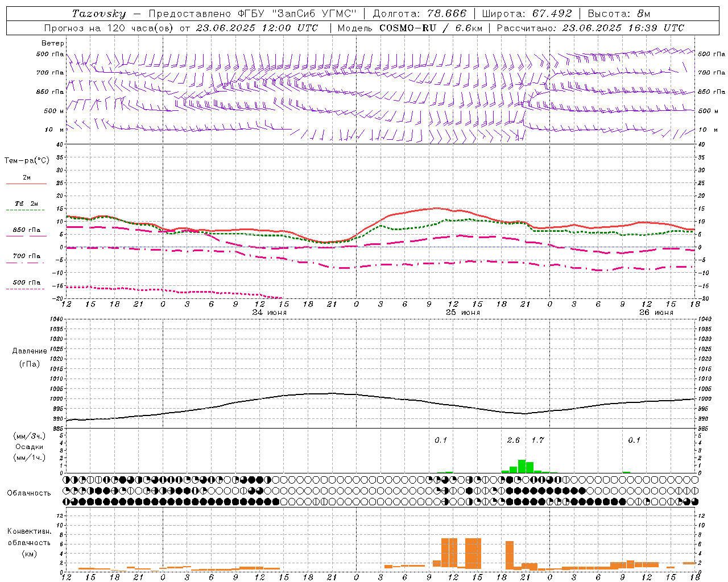Image resolution: width=728 pixels, height=582 pixels.
Task: Click the latitude value "Широта: 67.492"
Action: (527, 14)
